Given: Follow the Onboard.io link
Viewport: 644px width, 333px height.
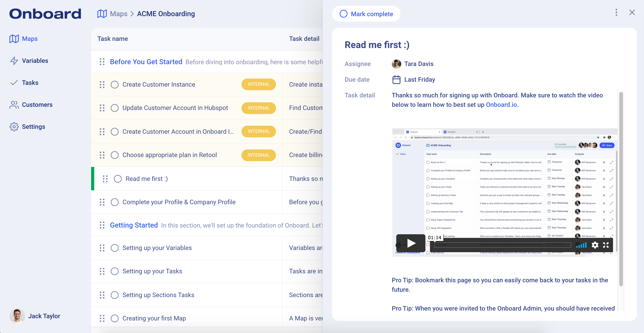Looking at the screenshot, I should click(501, 105).
